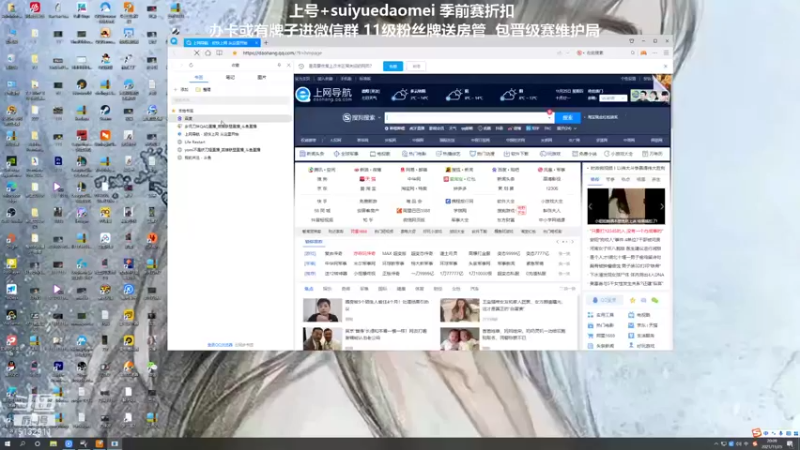Click the browser logo icon beside the tab
Viewport: 800px width, 450px height.
tap(174, 41)
